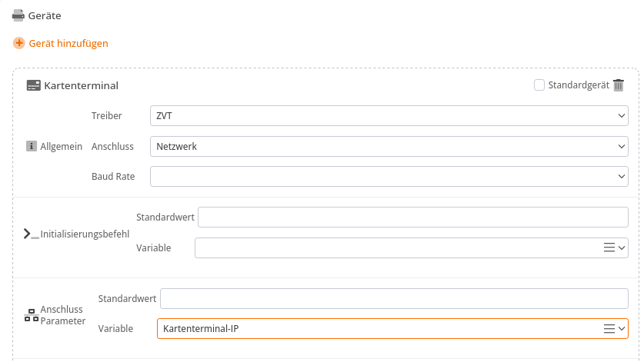Click the Anschluss Parameter network icon
The image size is (644, 362).
(x=32, y=315)
